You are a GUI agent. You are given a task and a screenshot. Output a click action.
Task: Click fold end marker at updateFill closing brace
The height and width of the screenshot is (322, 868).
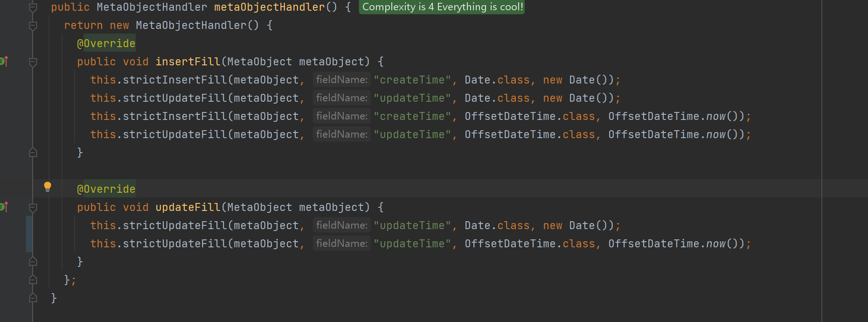click(33, 262)
